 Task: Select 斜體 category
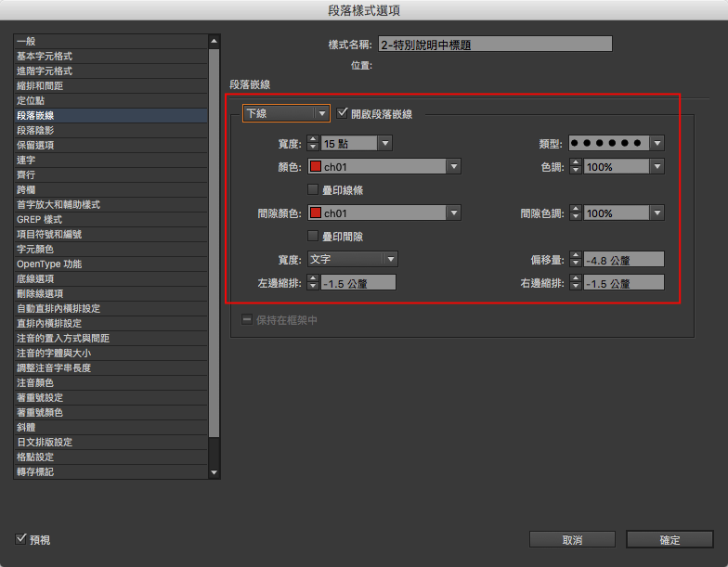(110, 427)
